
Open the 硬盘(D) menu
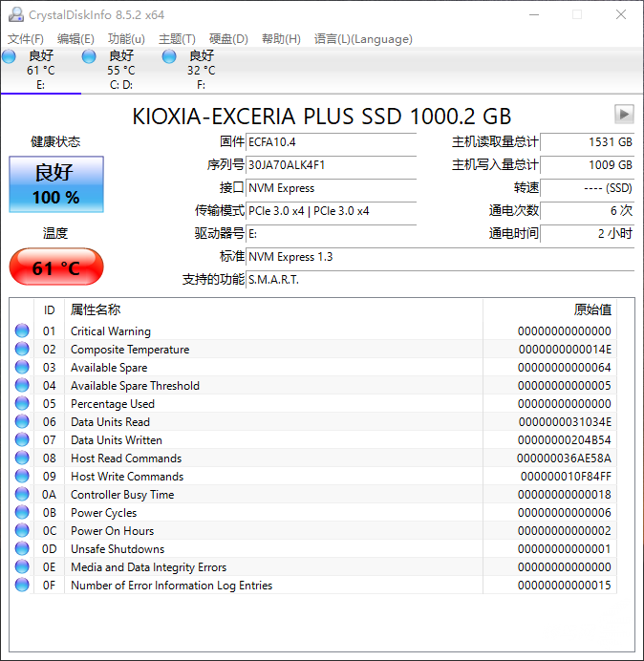click(x=228, y=39)
